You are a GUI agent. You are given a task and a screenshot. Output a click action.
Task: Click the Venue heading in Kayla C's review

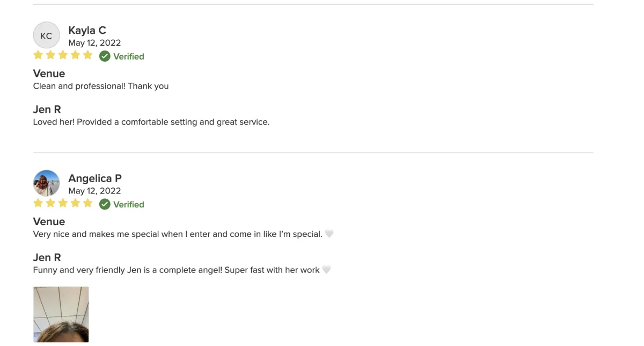click(49, 74)
